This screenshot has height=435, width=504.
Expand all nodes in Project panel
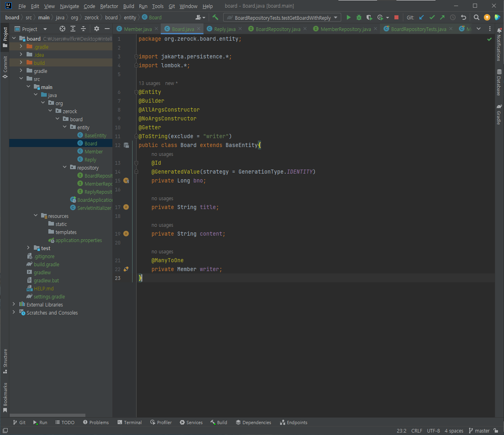[x=73, y=29]
